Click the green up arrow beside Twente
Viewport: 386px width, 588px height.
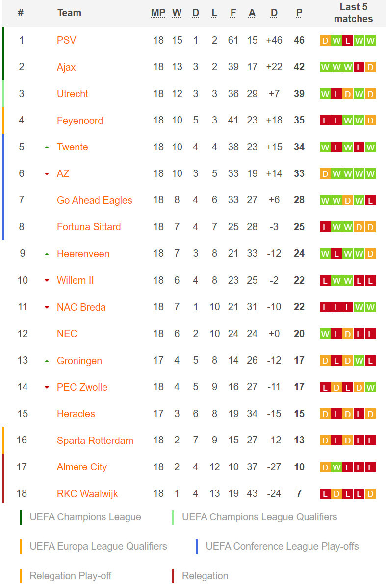tap(47, 147)
